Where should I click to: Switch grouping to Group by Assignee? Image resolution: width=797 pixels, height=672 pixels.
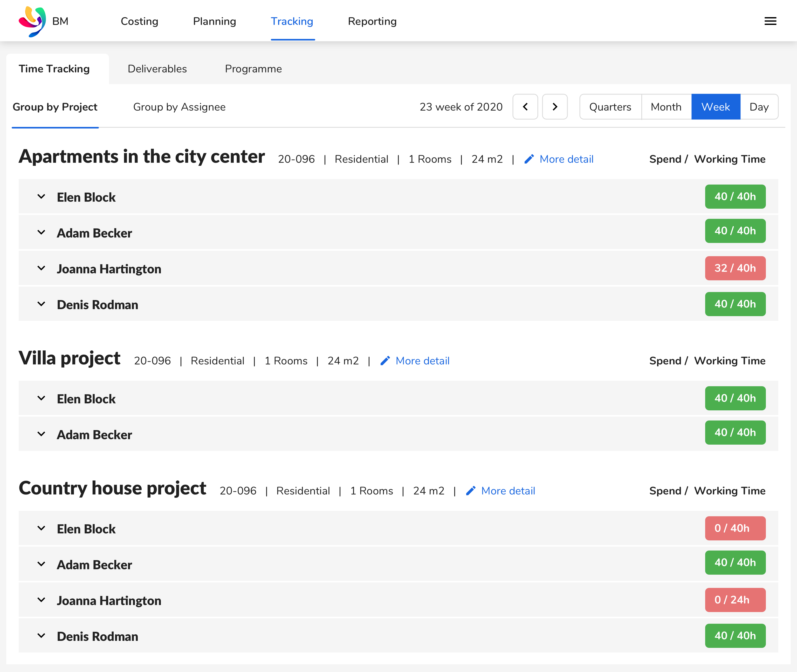pos(179,107)
